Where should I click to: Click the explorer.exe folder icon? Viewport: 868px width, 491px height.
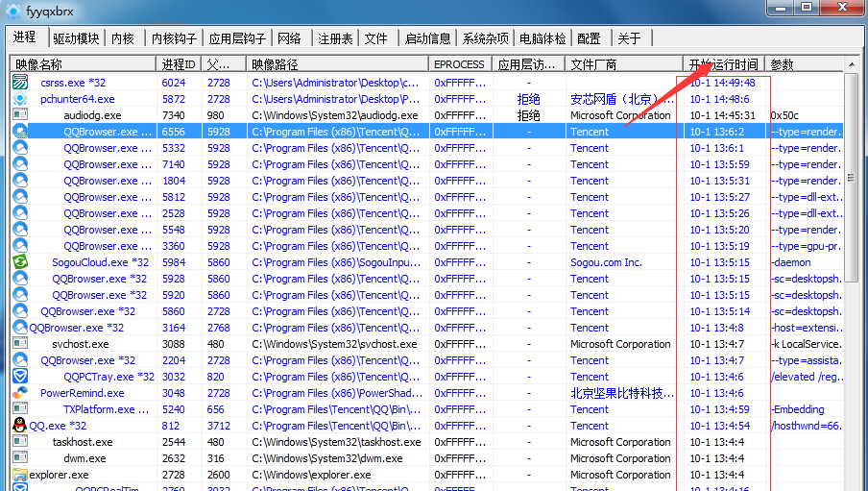tap(20, 475)
